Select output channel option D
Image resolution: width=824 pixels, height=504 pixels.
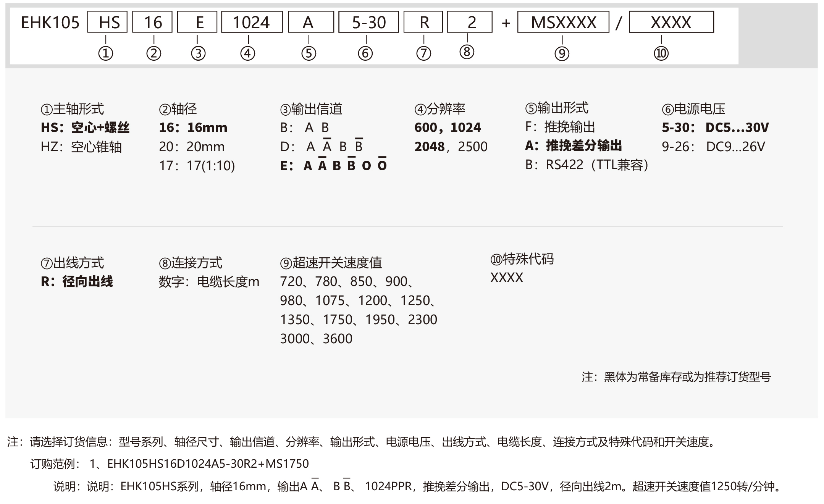point(322,146)
